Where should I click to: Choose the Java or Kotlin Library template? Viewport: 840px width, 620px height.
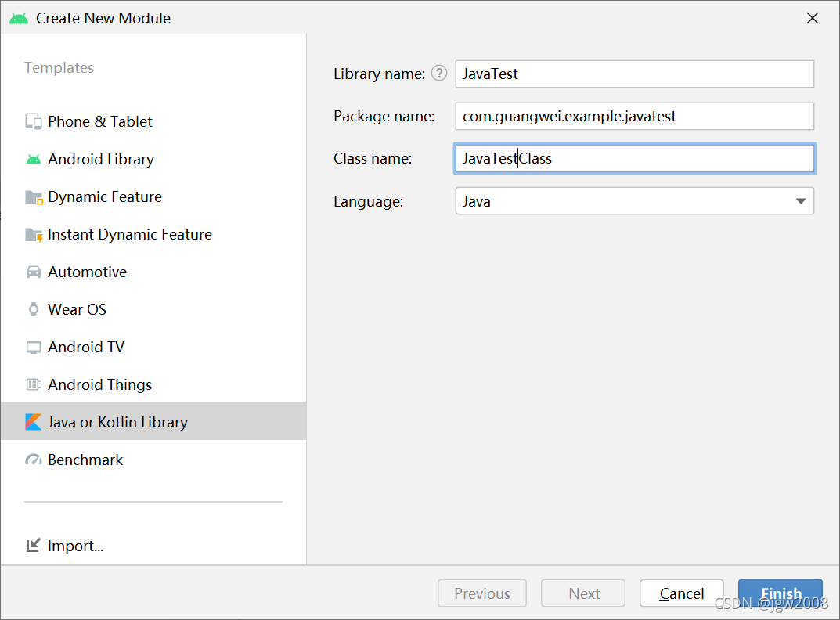117,422
